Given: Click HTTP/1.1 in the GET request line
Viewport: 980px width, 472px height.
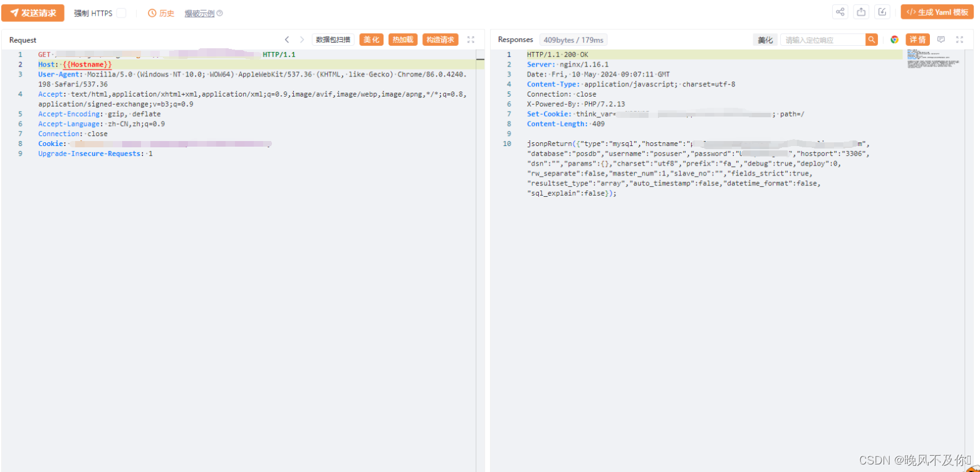Looking at the screenshot, I should [x=279, y=55].
